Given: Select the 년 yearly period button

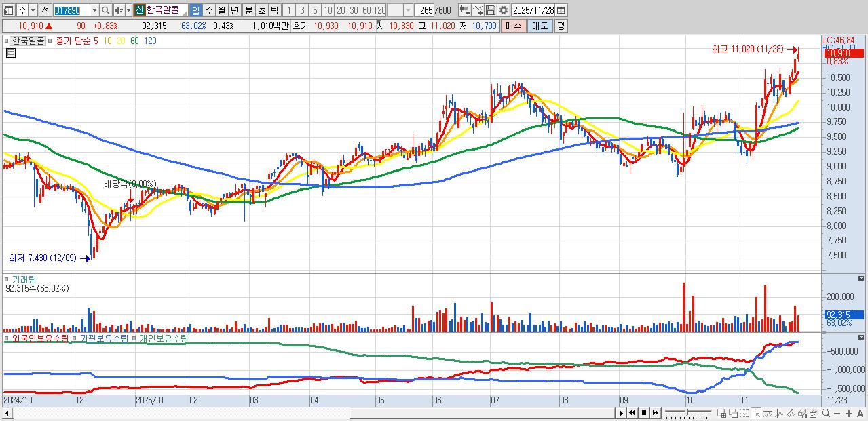Looking at the screenshot, I should tap(235, 10).
